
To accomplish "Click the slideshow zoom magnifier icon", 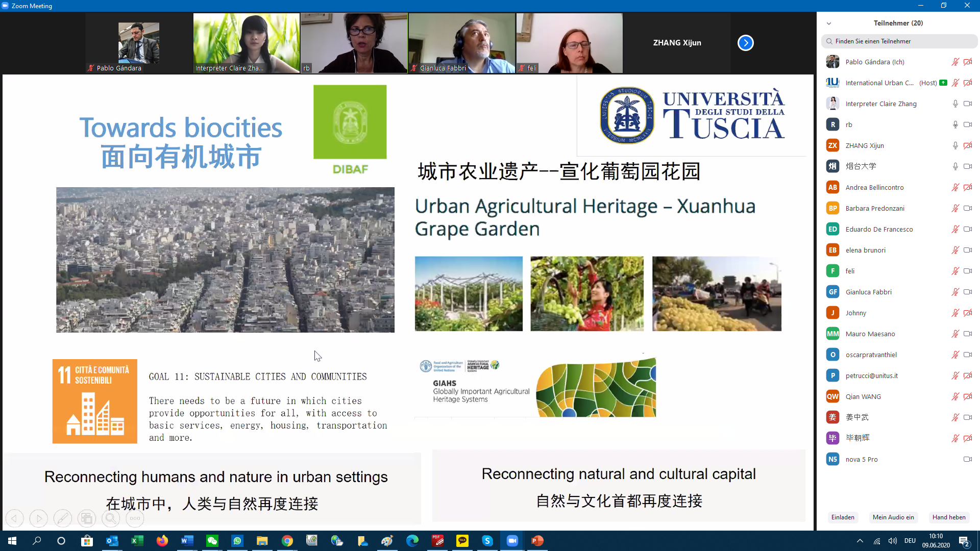I will click(111, 518).
